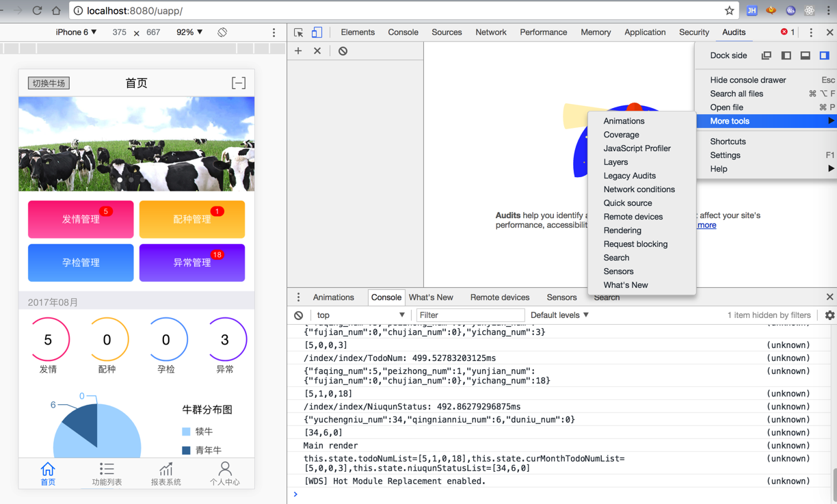Tap the 配种管理 button

[x=192, y=220]
